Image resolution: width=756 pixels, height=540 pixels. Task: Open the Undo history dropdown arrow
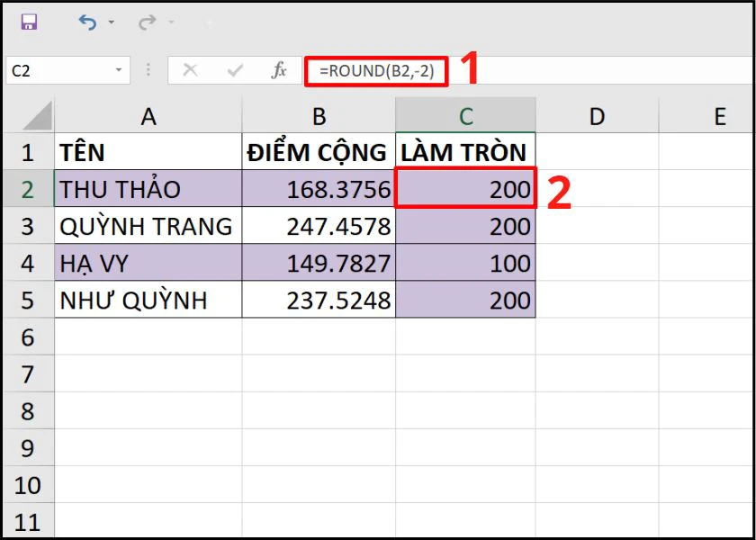[112, 22]
